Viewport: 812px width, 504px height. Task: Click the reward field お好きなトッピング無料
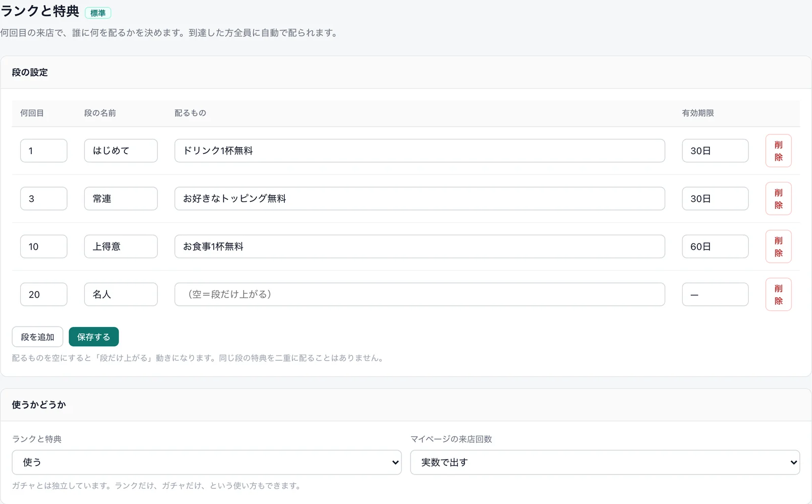pyautogui.click(x=420, y=199)
